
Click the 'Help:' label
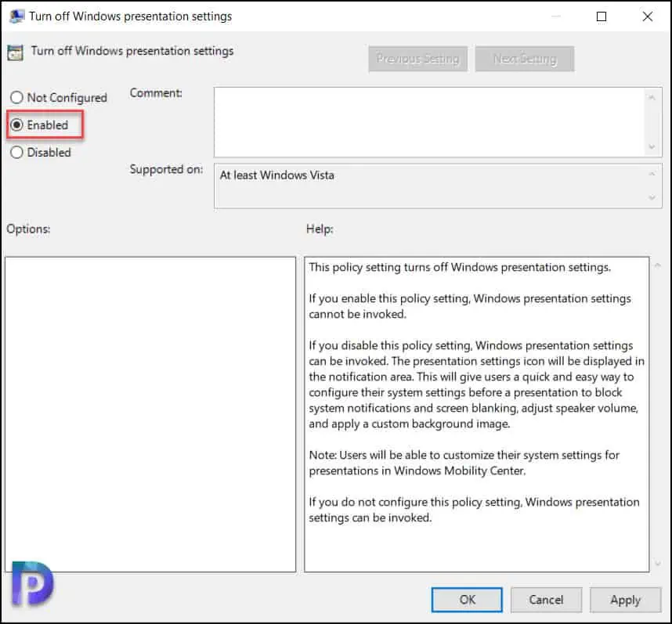pyautogui.click(x=320, y=229)
